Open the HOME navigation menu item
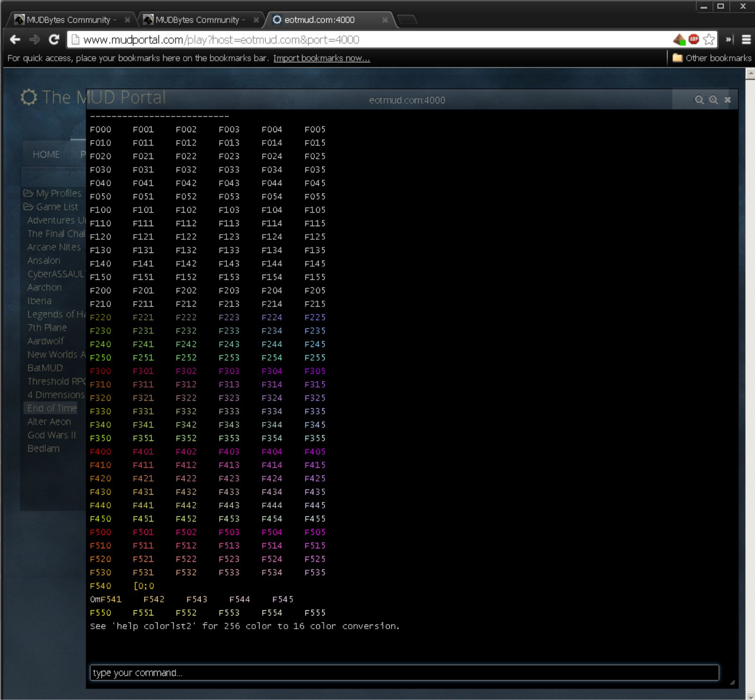Viewport: 755px width, 700px height. (x=46, y=154)
